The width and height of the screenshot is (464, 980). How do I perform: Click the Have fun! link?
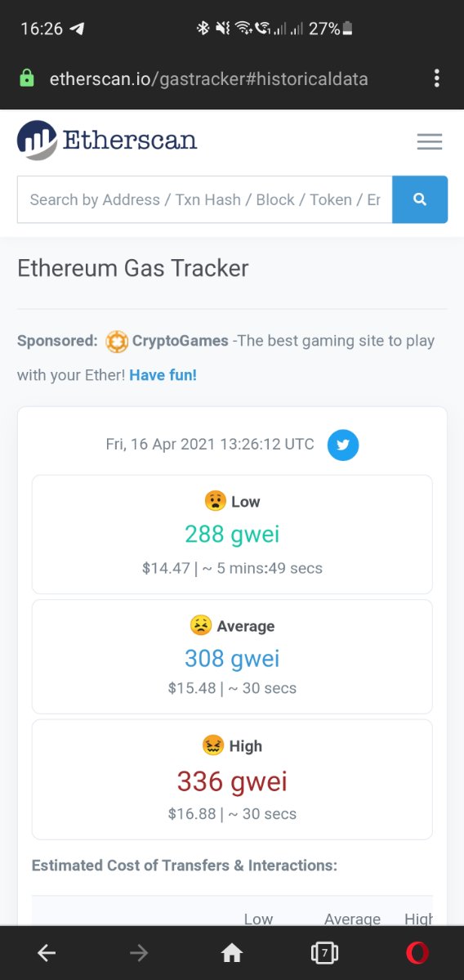point(163,376)
